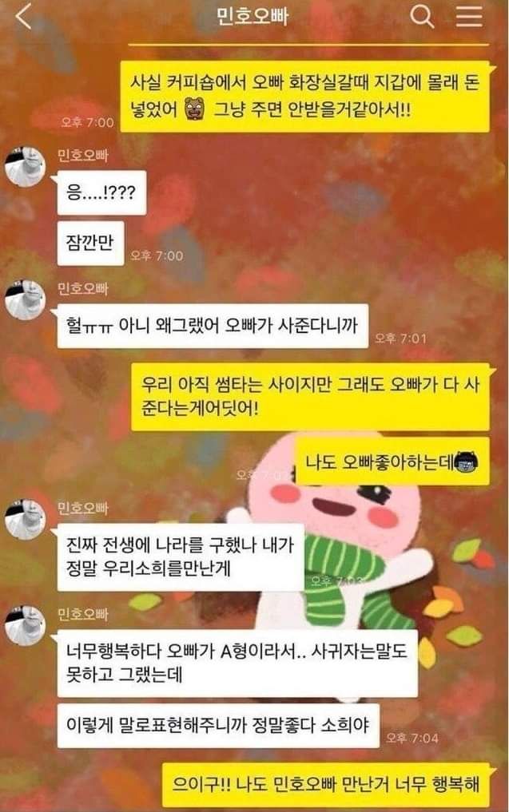Image resolution: width=509 pixels, height=812 pixels.
Task: Open profile photo next to 응....!??? message
Action: point(25,166)
